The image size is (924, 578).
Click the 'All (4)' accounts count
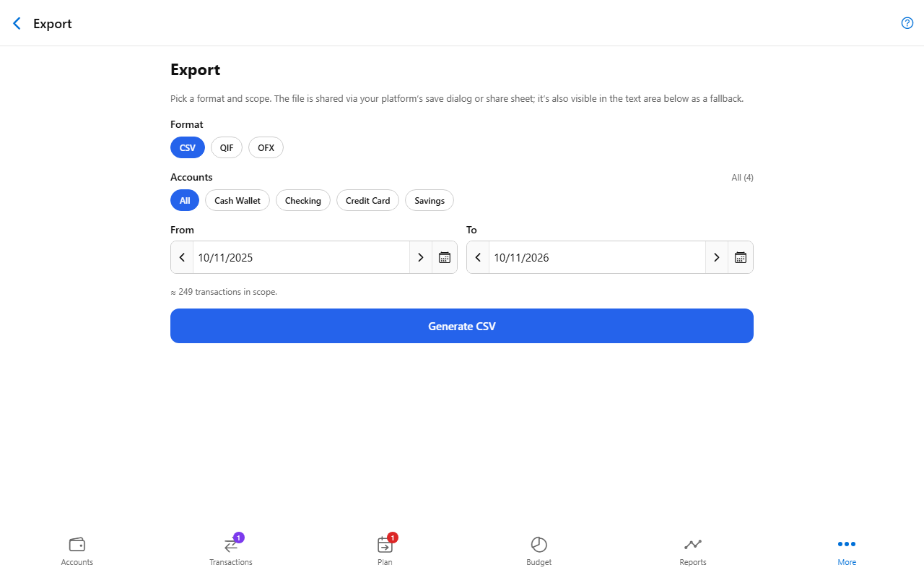(742, 178)
